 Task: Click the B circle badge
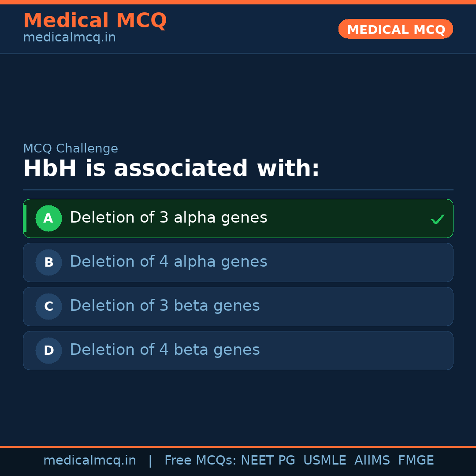tap(48, 262)
